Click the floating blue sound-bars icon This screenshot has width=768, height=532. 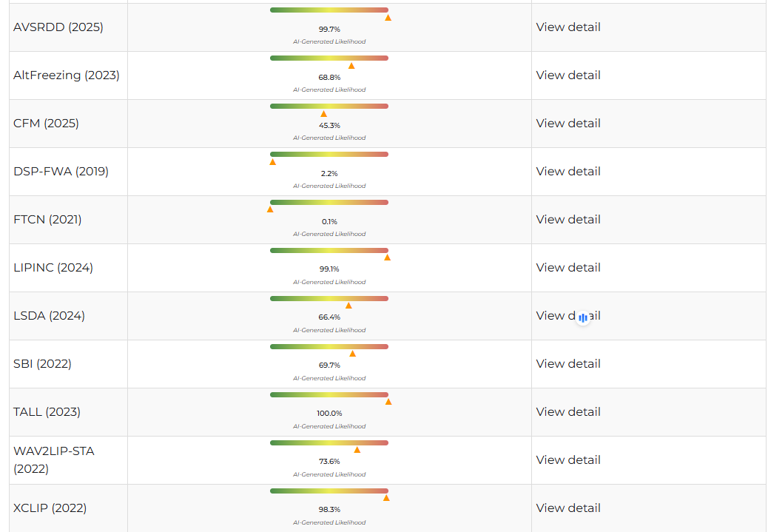pos(583,317)
